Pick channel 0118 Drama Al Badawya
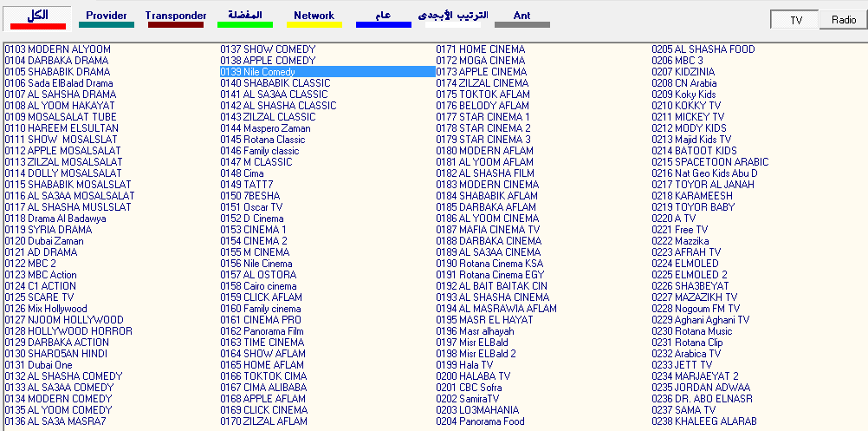868x431 pixels. coord(55,219)
